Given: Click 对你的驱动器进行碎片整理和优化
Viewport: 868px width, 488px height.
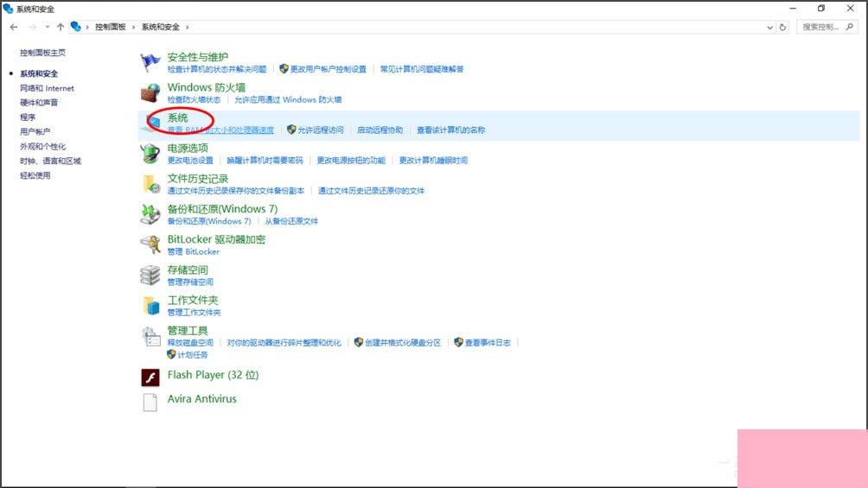Looking at the screenshot, I should tap(284, 343).
